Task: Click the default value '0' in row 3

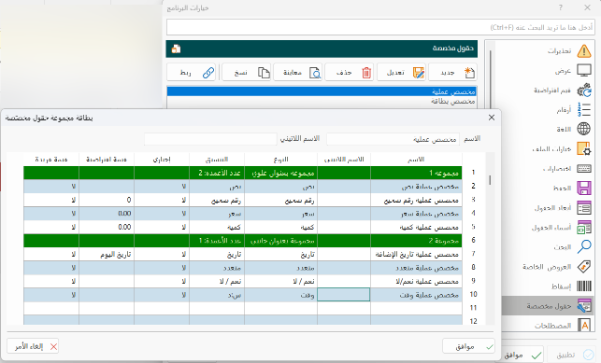Action: coord(106,200)
